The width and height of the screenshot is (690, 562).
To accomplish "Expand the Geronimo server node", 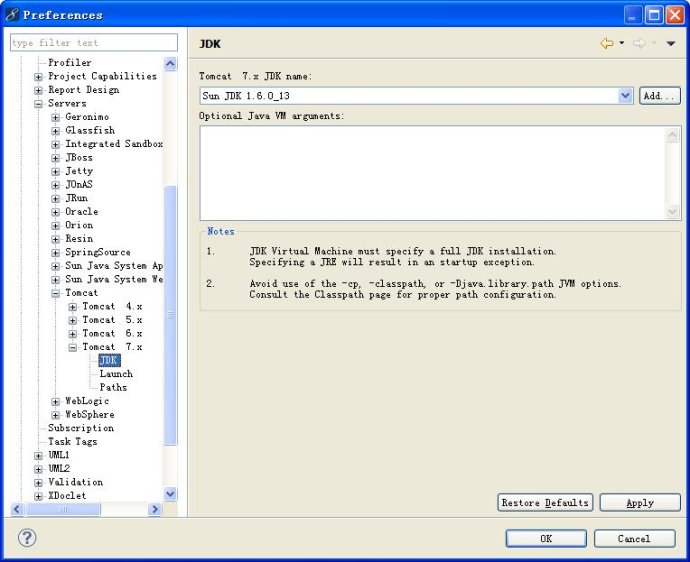I will pyautogui.click(x=55, y=118).
